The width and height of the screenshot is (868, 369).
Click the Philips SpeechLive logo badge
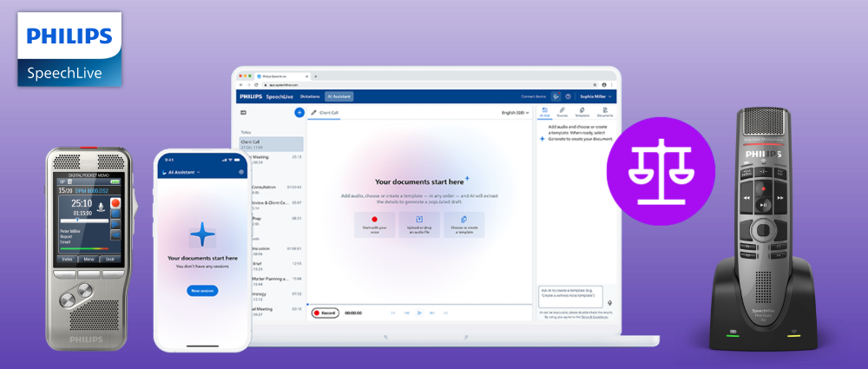click(x=69, y=49)
